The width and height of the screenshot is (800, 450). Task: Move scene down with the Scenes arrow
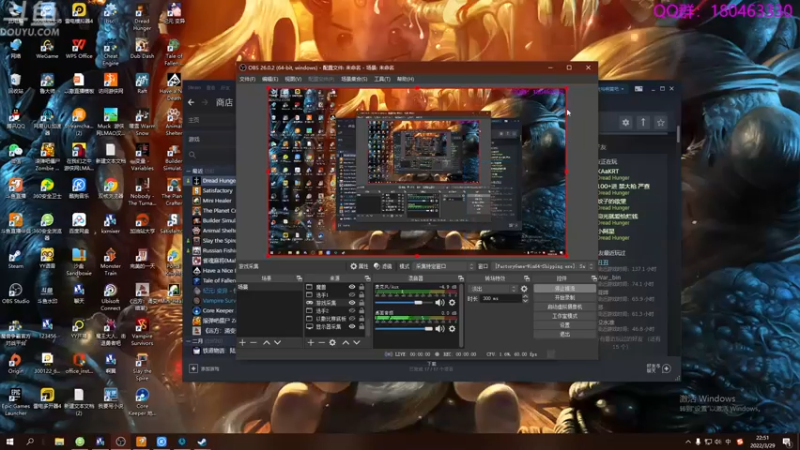click(278, 343)
